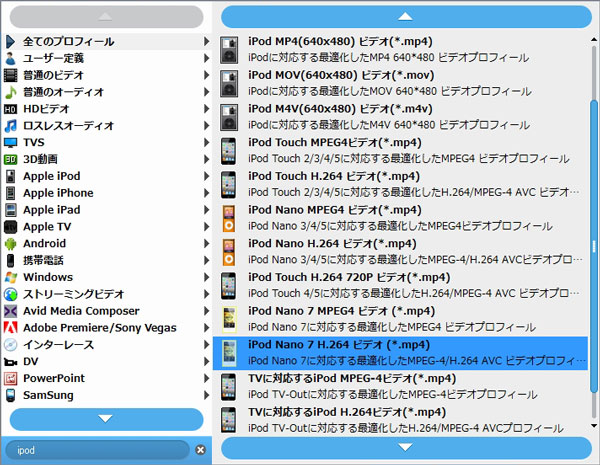Viewport: 600px width, 465px height.
Task: Click the Apple TV category icon
Action: point(10,227)
